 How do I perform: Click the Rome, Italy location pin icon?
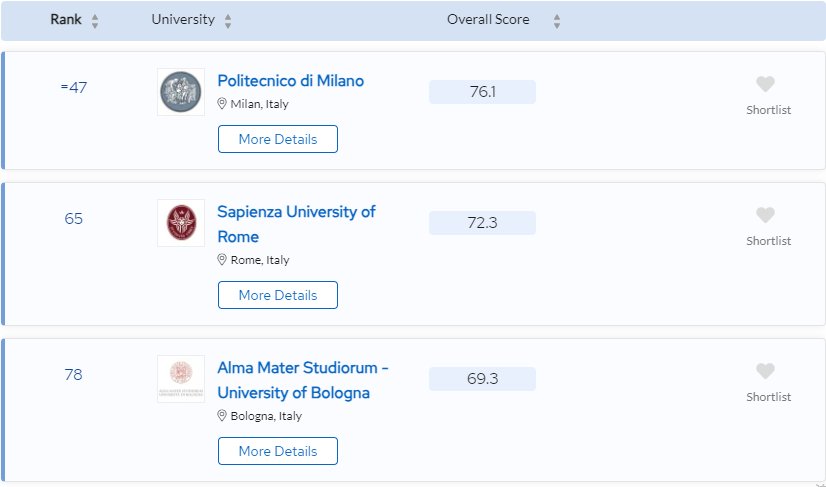pos(222,259)
